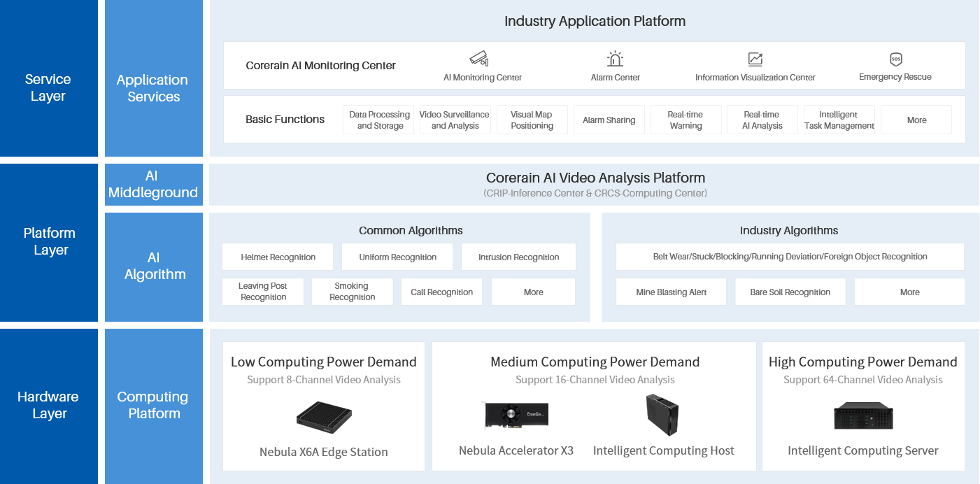
Task: Enable Helmet Recognition algorithm
Action: [277, 257]
